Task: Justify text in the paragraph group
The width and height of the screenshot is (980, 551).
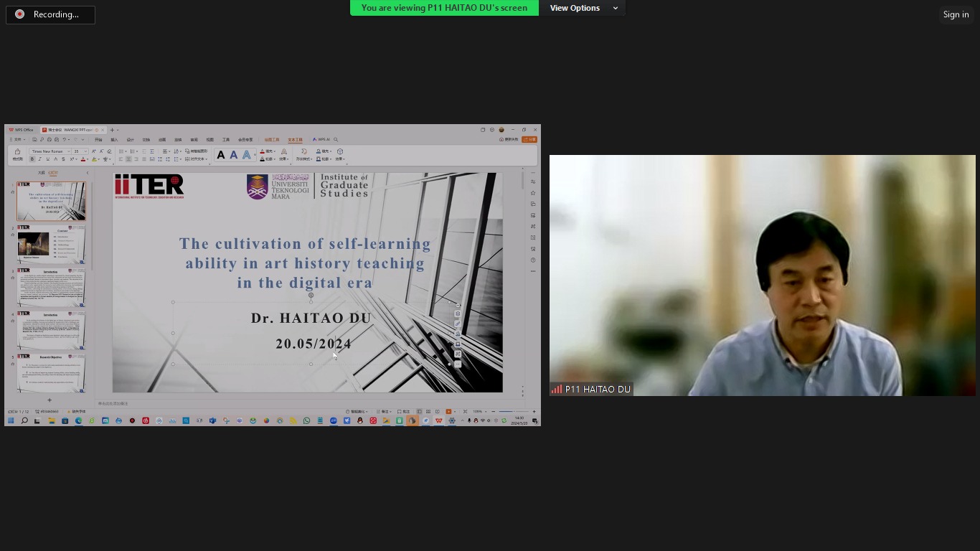Action: [x=144, y=159]
